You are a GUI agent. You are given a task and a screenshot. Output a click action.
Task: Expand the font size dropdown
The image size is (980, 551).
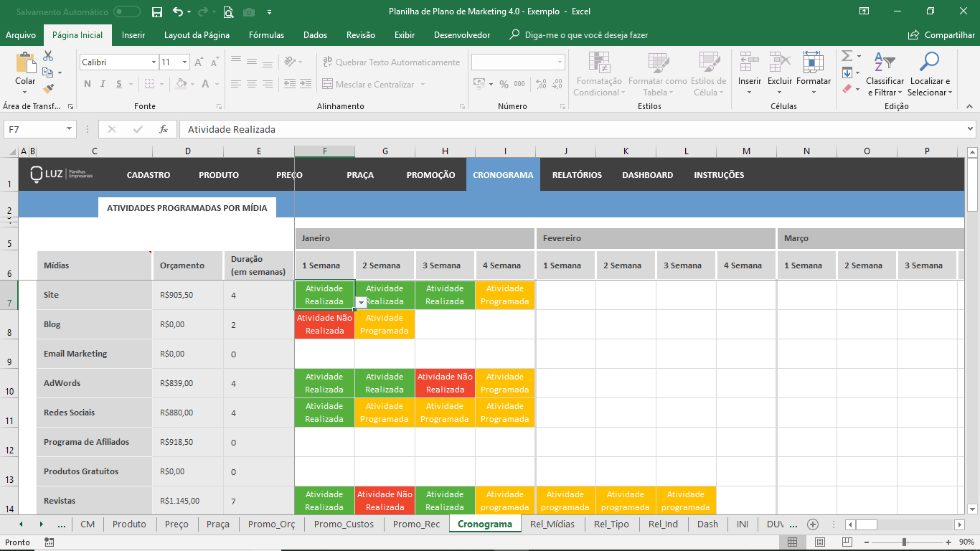pos(185,62)
